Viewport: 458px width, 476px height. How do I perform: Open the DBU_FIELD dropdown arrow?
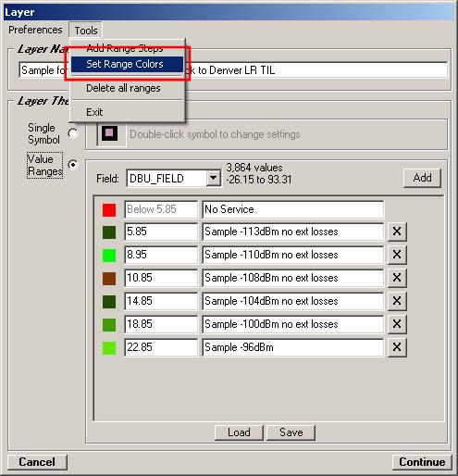click(213, 178)
